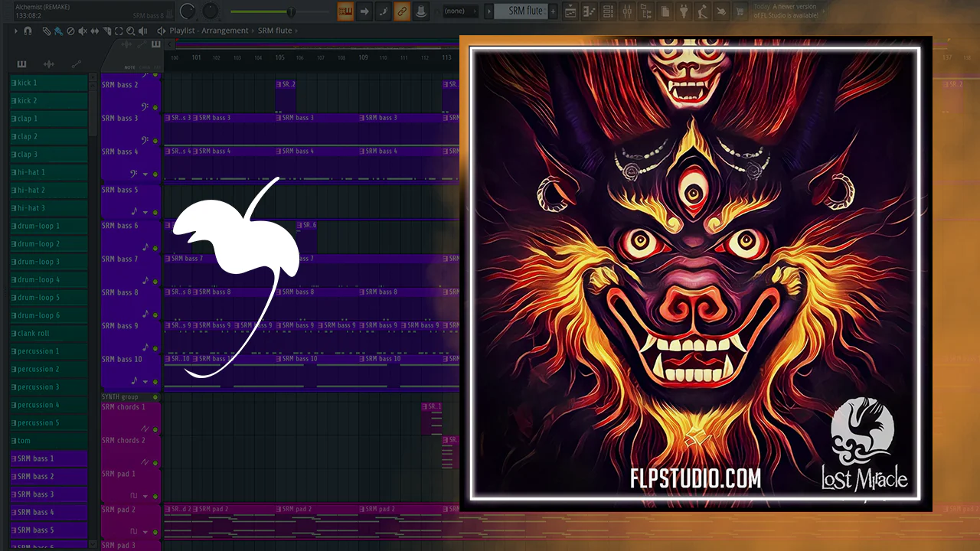Click the project files (pages) icon

(x=665, y=11)
